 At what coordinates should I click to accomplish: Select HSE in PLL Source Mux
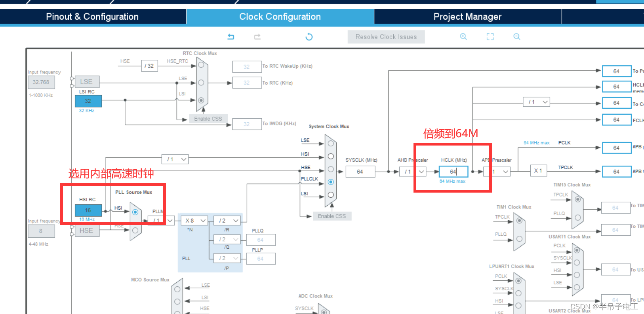(135, 230)
